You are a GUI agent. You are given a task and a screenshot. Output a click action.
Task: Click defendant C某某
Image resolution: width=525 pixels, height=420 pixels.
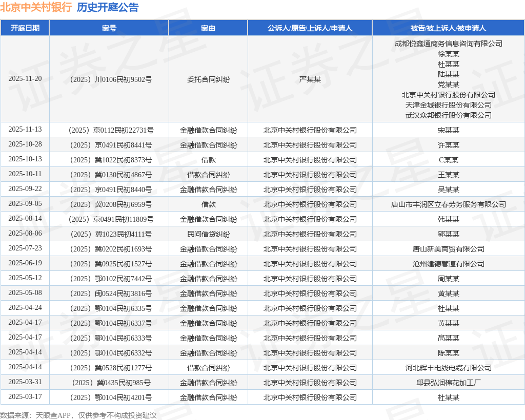(448, 160)
